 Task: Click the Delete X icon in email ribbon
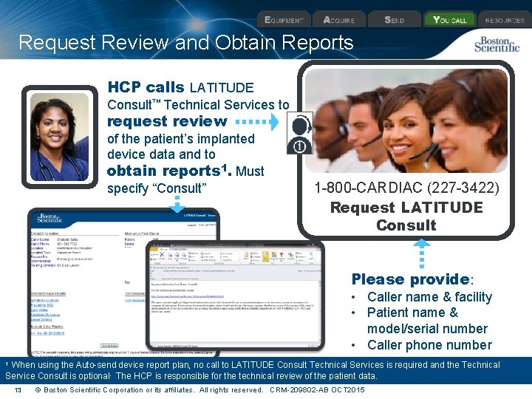(162, 254)
